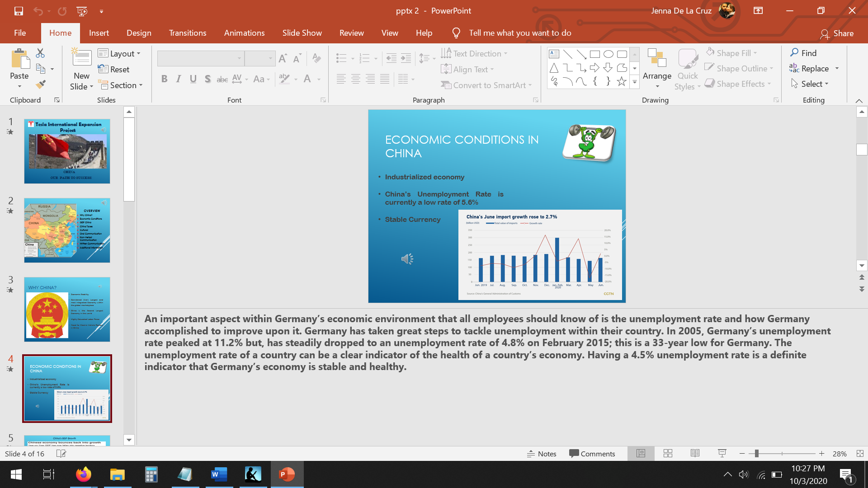Apply strikethrough to the text

coord(222,79)
